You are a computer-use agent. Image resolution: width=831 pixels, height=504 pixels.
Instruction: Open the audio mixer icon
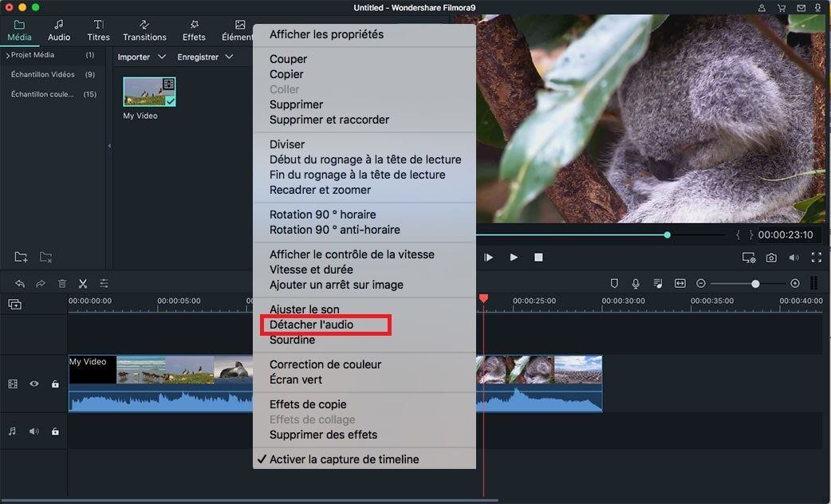(658, 284)
